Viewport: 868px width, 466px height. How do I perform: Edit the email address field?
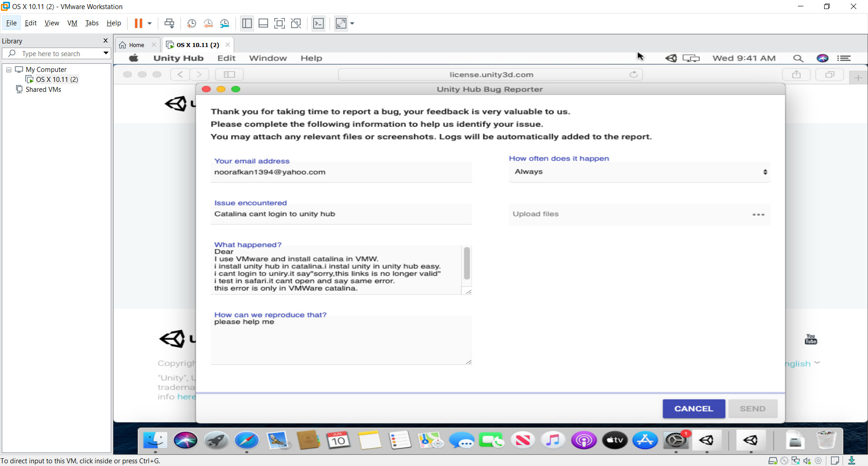[x=341, y=172]
